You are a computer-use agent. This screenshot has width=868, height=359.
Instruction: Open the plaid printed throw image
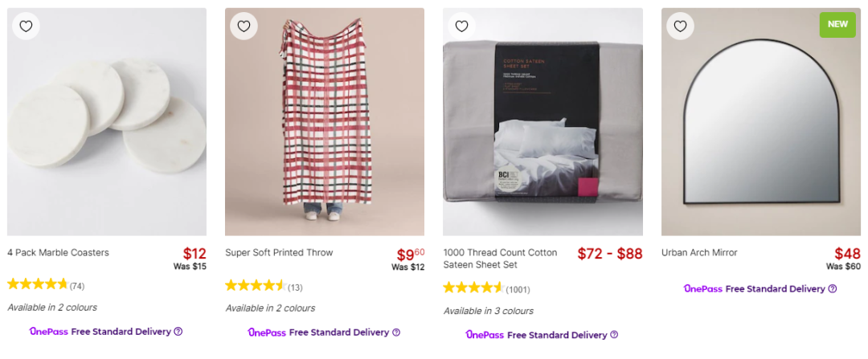pos(325,122)
